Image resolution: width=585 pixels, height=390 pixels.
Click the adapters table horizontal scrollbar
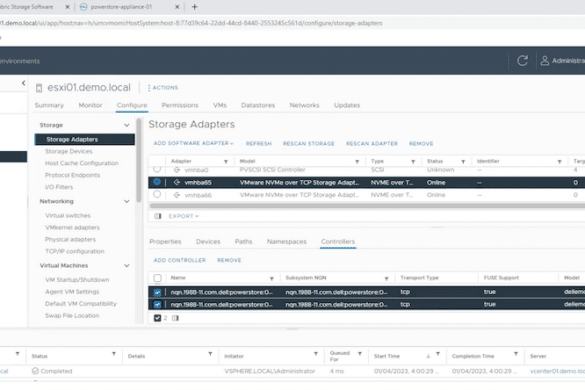[367, 206]
